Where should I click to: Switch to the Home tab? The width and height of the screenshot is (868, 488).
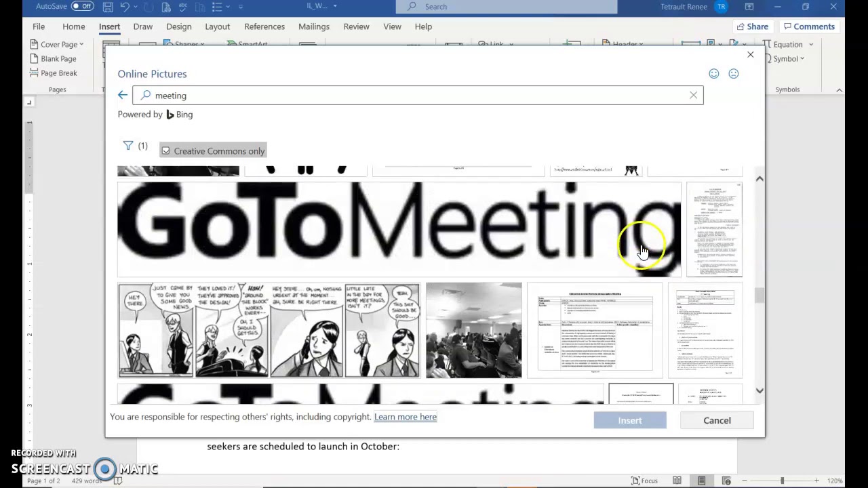pos(74,26)
